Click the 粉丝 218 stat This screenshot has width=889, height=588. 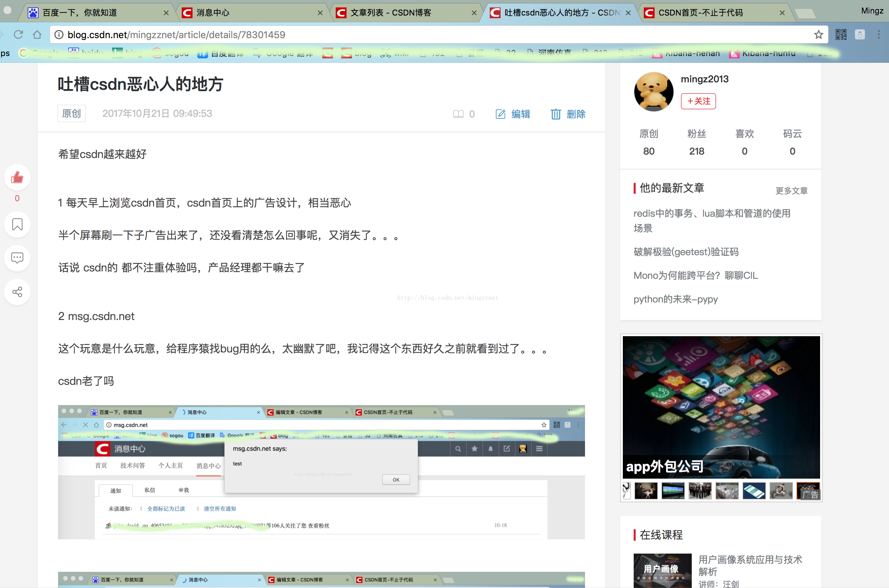tap(697, 142)
